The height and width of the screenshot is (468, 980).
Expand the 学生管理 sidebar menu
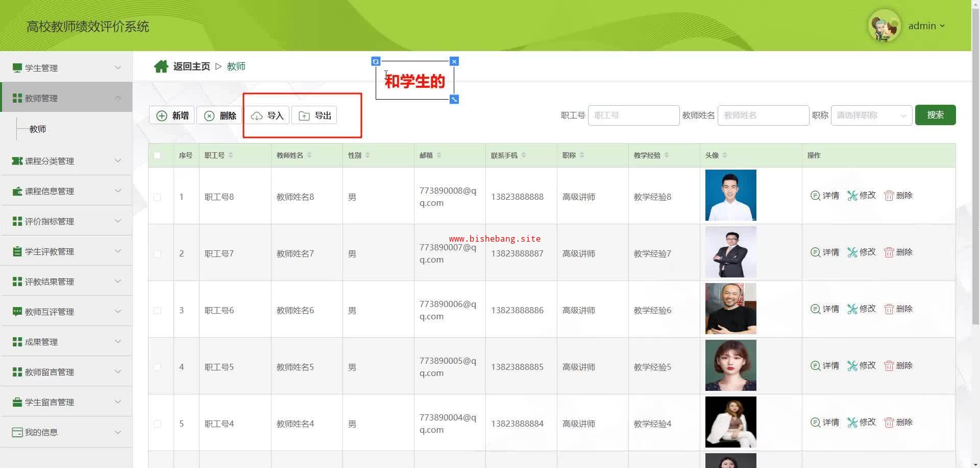coord(66,68)
